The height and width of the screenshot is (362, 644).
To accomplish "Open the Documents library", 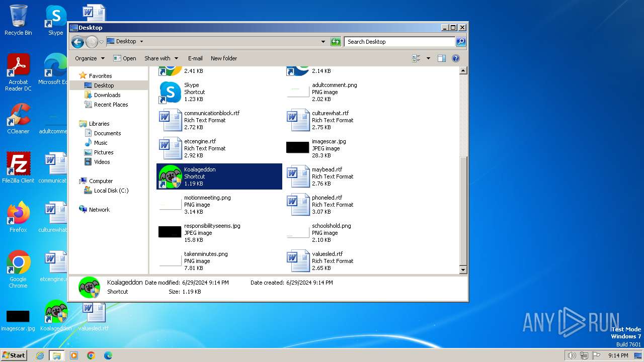I will (107, 133).
